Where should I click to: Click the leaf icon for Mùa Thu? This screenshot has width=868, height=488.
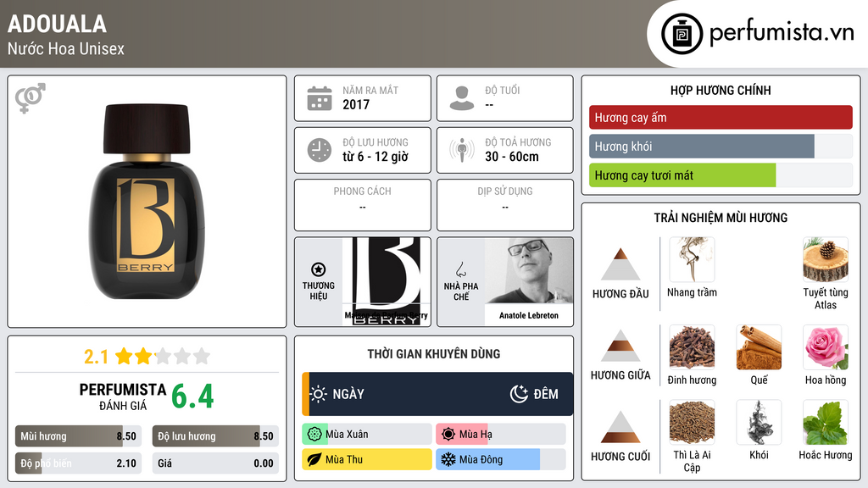pos(314,460)
